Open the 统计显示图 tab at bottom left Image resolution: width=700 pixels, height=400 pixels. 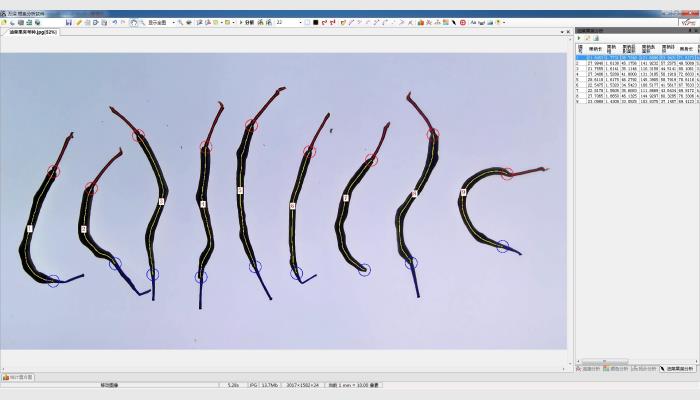point(17,377)
